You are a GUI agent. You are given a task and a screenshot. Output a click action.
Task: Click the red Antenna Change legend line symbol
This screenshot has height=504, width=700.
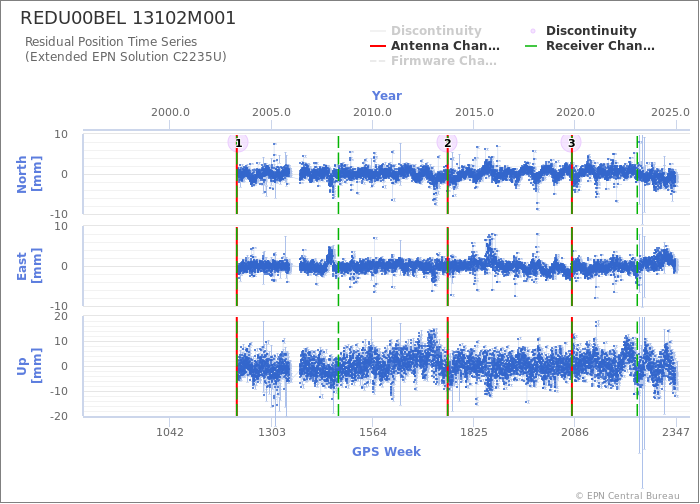378,46
